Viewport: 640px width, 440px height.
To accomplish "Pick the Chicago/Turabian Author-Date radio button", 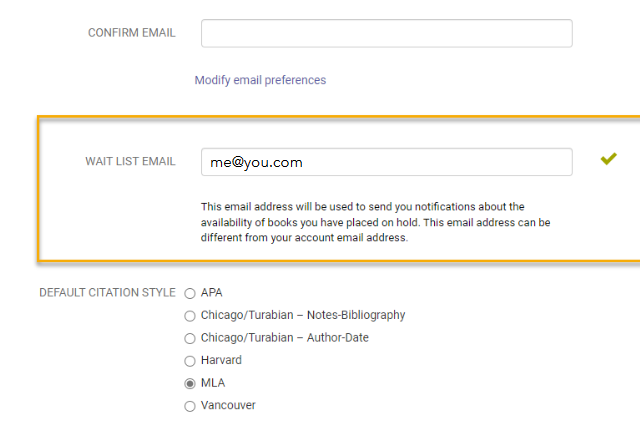I will click(190, 338).
